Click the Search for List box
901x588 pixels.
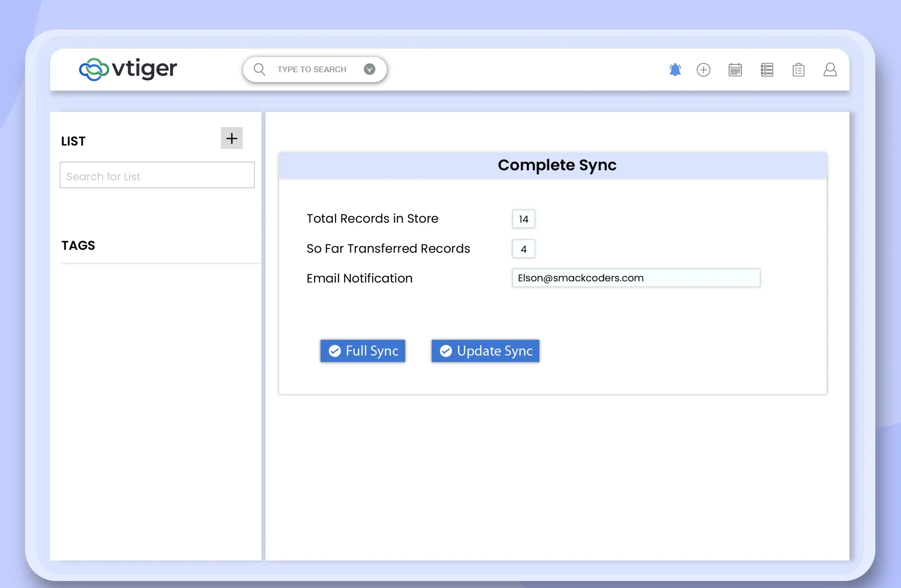click(157, 175)
